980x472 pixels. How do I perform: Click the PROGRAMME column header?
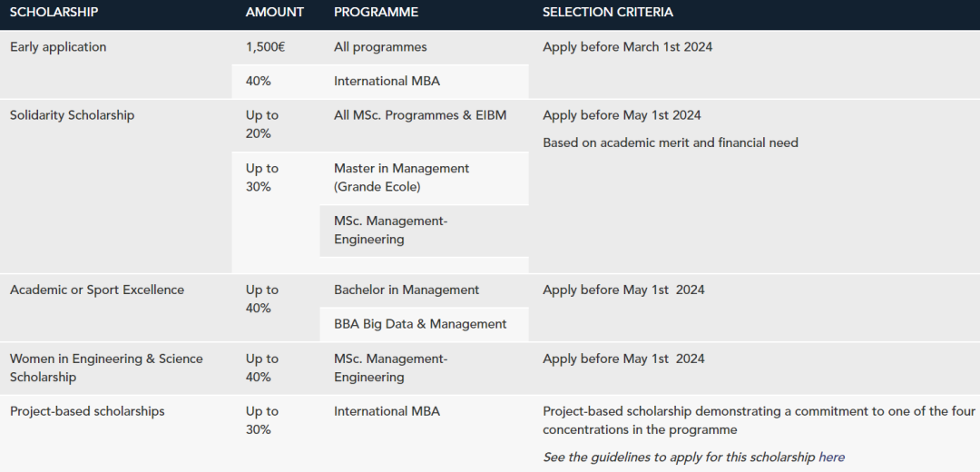(x=377, y=12)
